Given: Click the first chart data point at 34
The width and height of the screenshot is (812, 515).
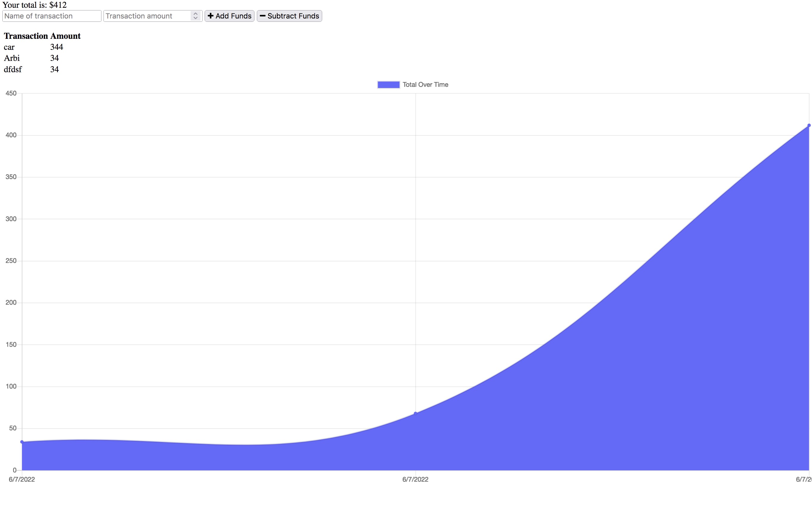Looking at the screenshot, I should click(x=22, y=442).
